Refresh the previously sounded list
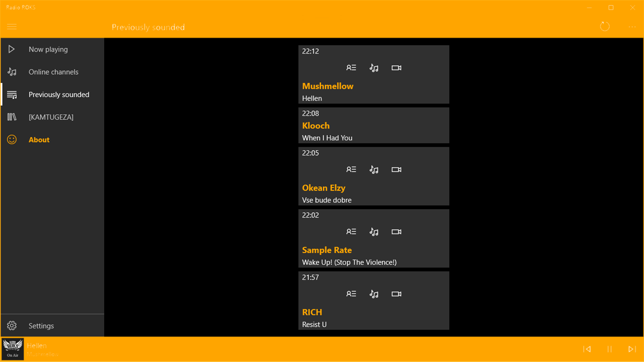The height and width of the screenshot is (362, 644). pos(605,26)
